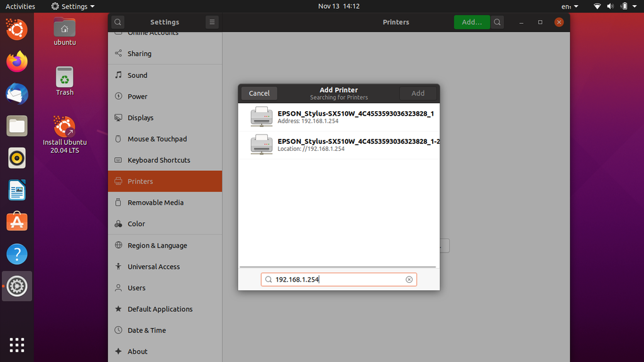Open the Sharing settings panel
The height and width of the screenshot is (362, 644).
[165, 54]
